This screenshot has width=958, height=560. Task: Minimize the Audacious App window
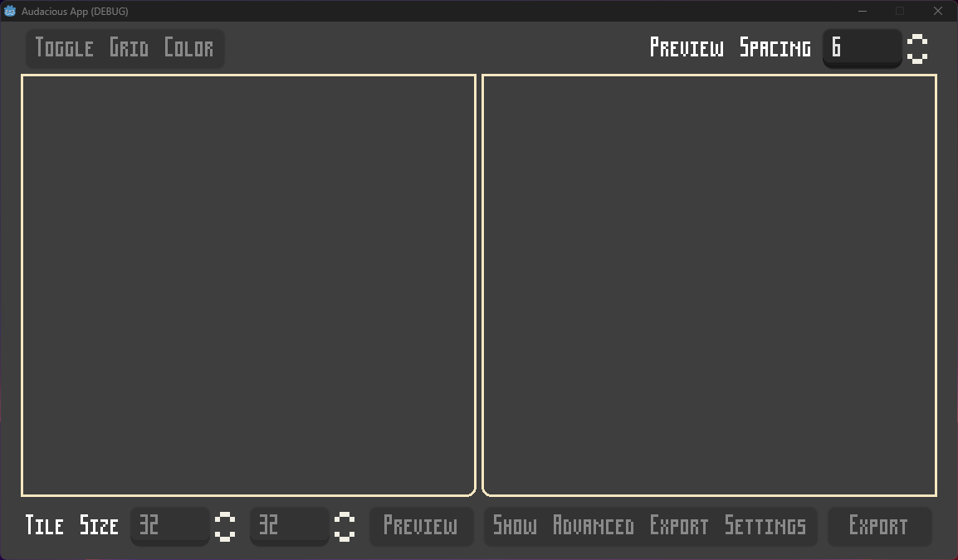point(862,11)
